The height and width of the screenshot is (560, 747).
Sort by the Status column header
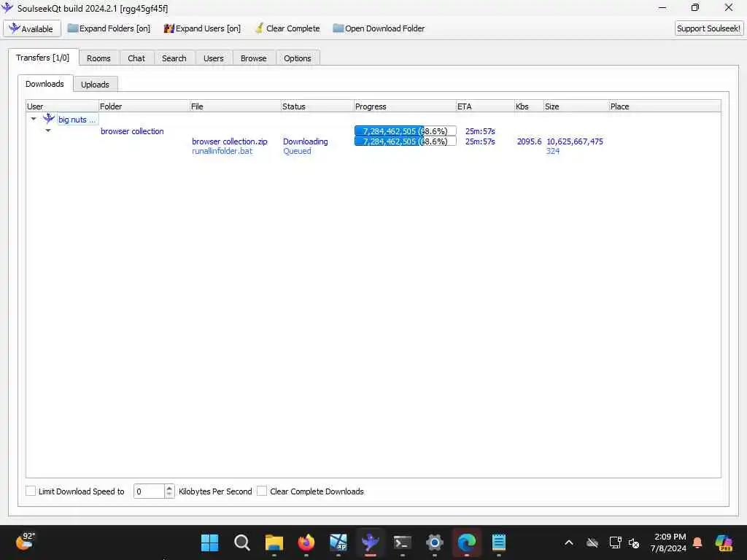tap(317, 106)
